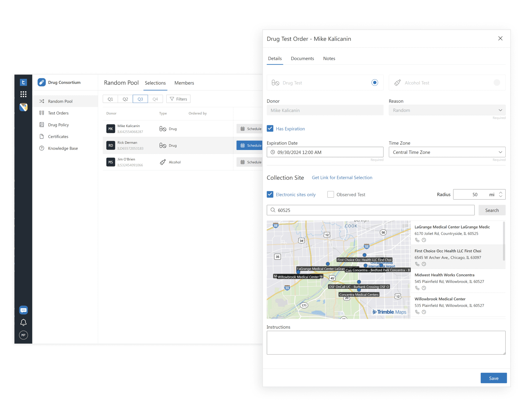Click phone icon for LaGrange Medical Center

point(417,240)
